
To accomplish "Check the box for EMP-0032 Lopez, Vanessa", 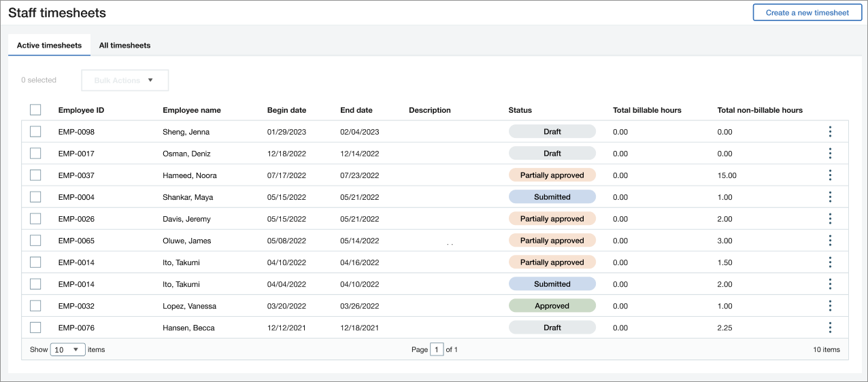I will [35, 306].
